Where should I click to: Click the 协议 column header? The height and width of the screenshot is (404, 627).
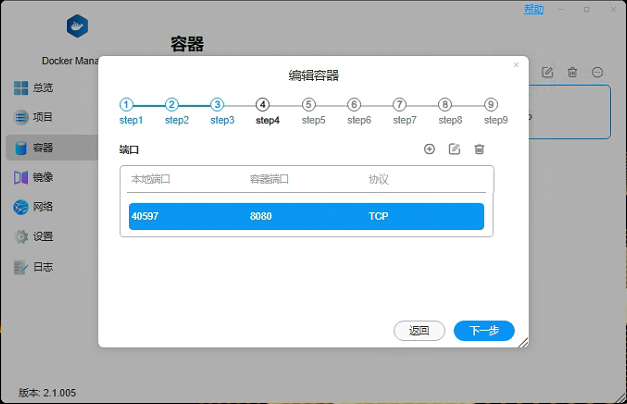378,179
